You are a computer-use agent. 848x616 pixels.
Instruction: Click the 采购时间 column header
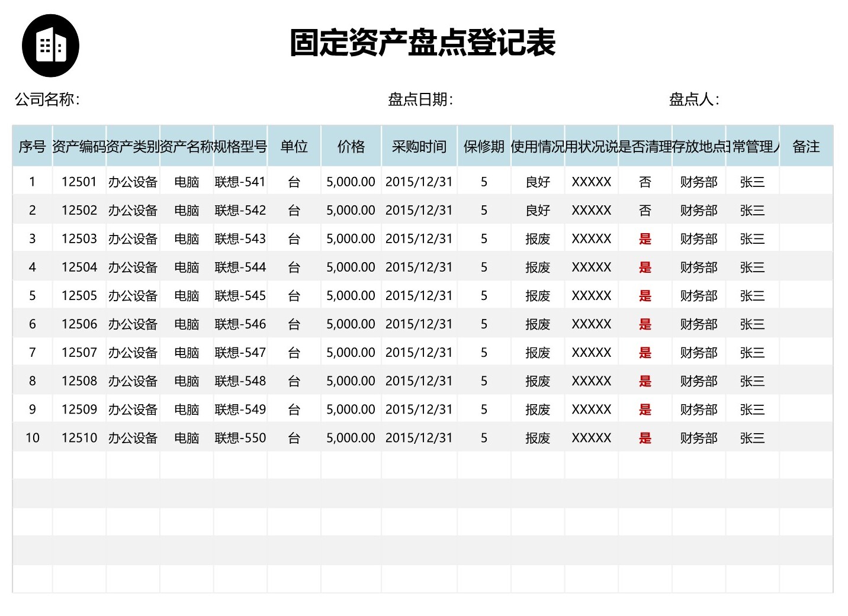pos(419,146)
